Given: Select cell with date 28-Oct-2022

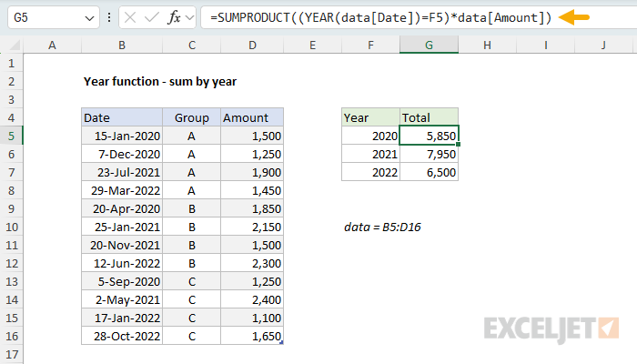Looking at the screenshot, I should click(x=122, y=336).
